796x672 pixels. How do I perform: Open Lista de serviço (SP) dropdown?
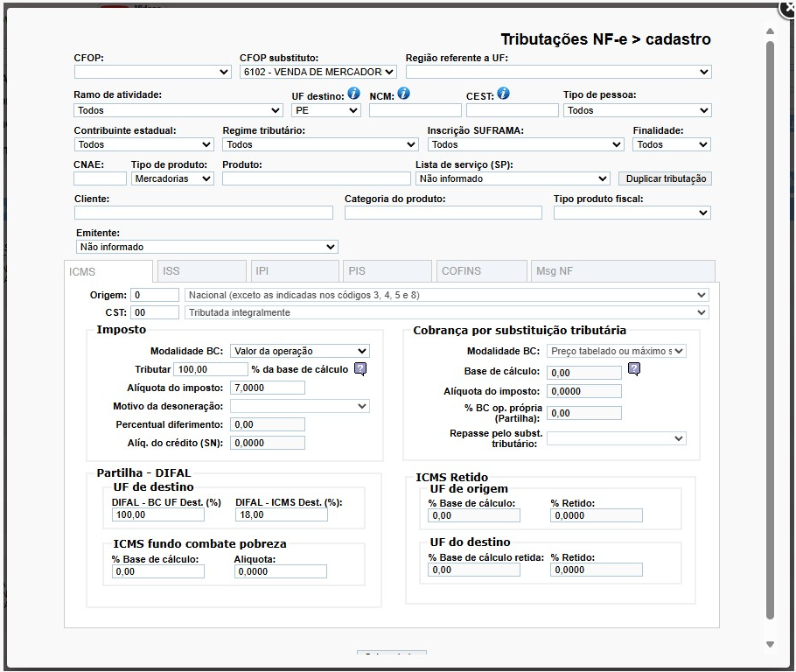pyautogui.click(x=513, y=178)
